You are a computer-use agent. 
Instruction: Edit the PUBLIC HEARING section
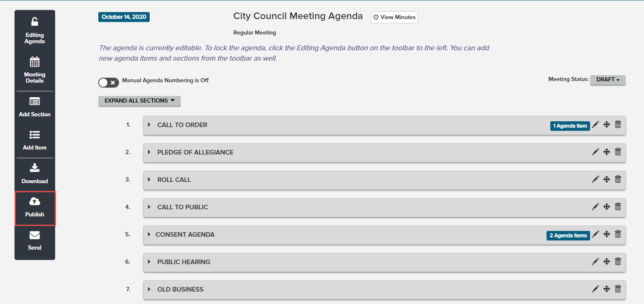point(595,262)
